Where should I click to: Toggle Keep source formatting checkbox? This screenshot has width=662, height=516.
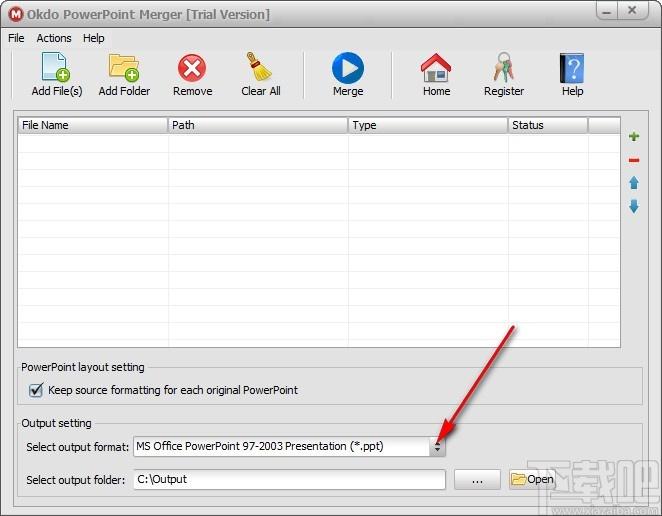(x=36, y=390)
